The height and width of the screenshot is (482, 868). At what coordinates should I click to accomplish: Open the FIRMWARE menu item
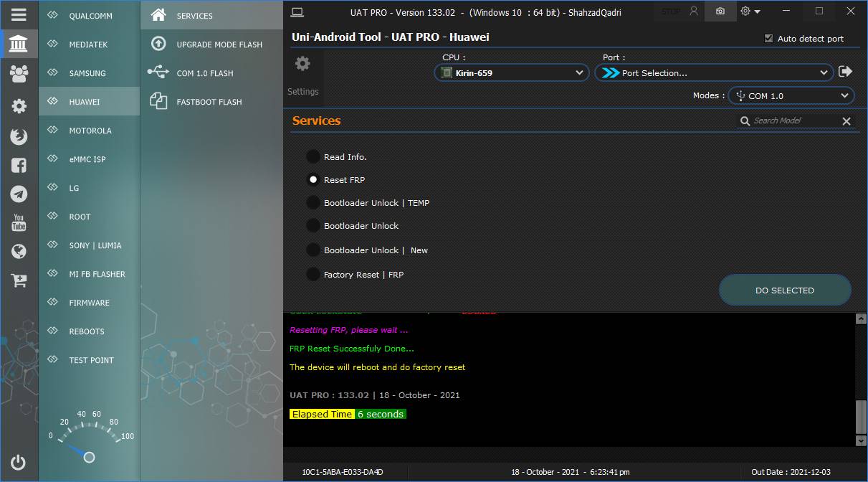point(89,303)
